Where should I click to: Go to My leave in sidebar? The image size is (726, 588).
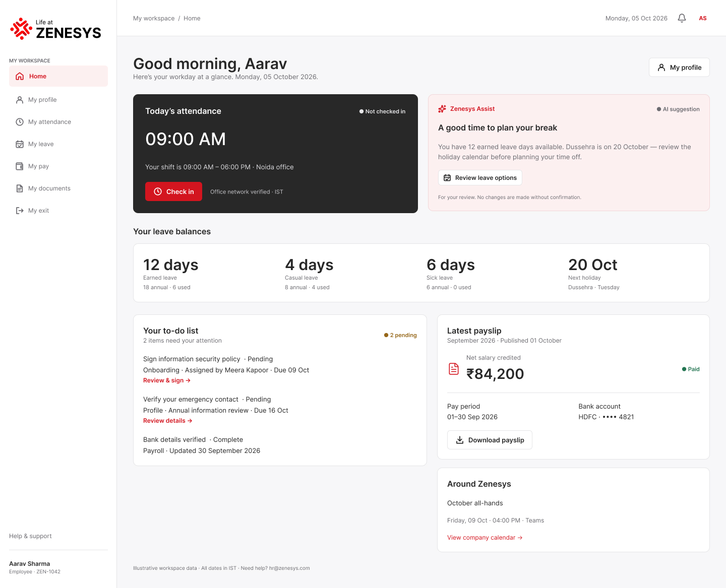[58, 144]
